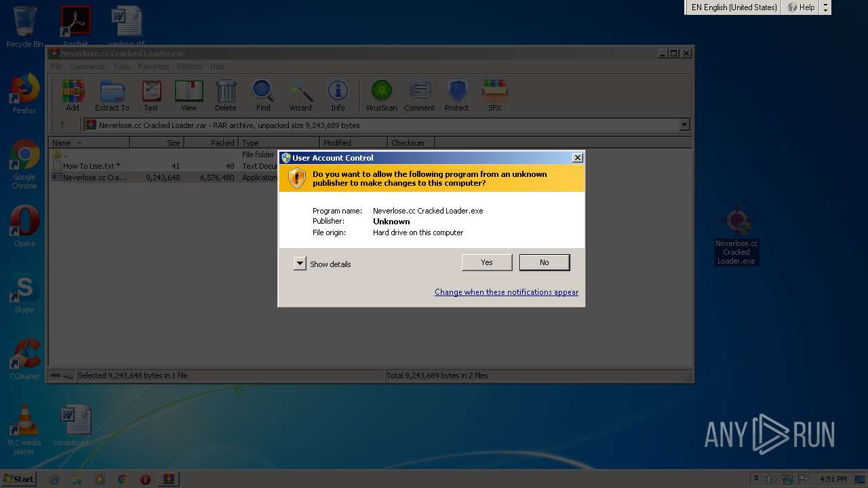
Task: Open the Help menu in WinRAR
Action: [x=217, y=66]
